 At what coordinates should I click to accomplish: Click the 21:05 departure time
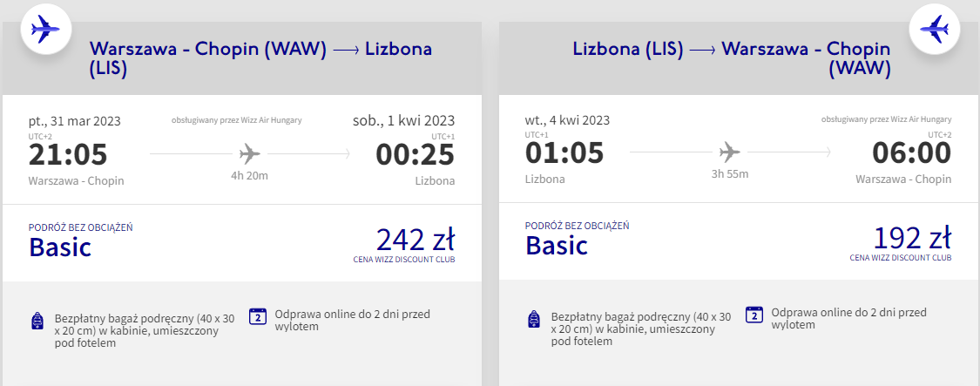click(x=68, y=154)
